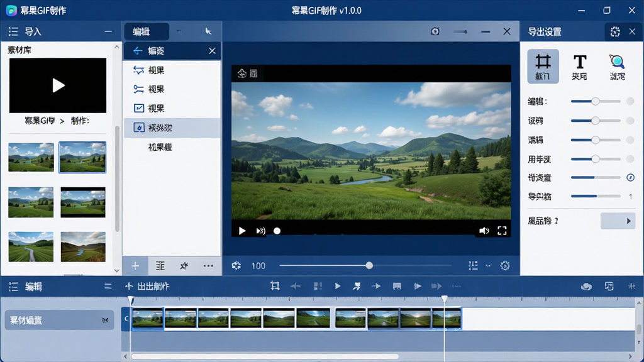
Task: Choose the bold T text tool
Action: pos(579,67)
